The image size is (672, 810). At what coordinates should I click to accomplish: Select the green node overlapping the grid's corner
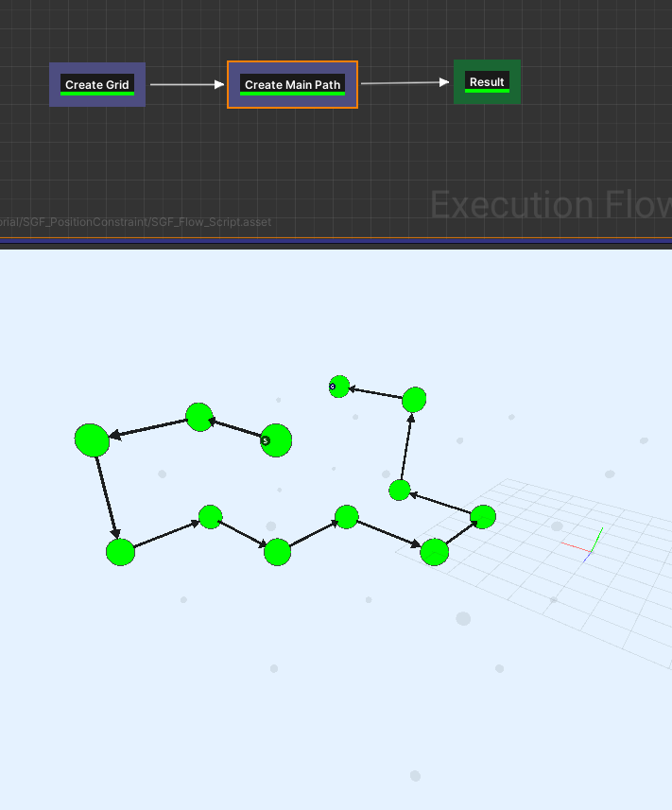click(x=434, y=552)
